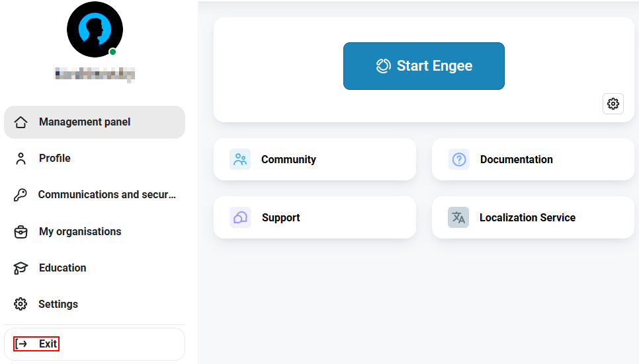Screen dimensions: 639x364
Task: Open My organisations page
Action: click(x=95, y=231)
